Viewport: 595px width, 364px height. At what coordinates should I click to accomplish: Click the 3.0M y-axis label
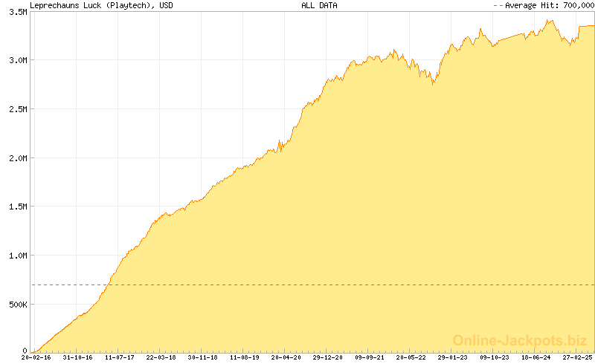click(x=15, y=60)
